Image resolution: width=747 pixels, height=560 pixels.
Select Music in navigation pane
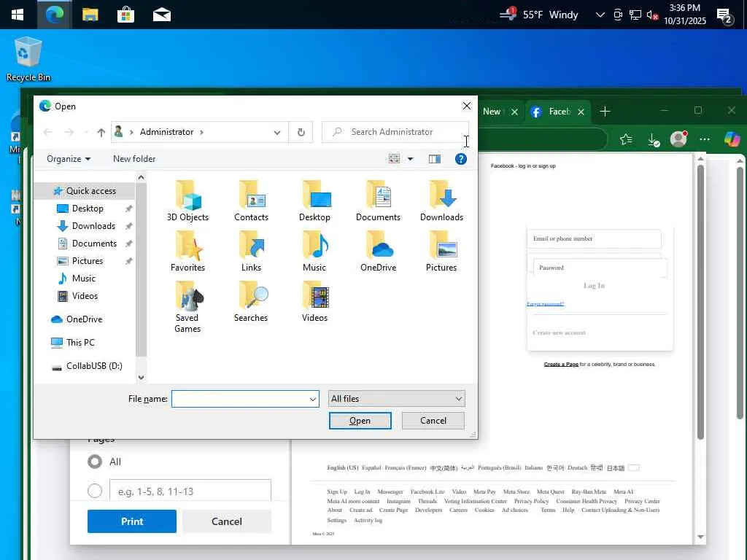pyautogui.click(x=83, y=279)
